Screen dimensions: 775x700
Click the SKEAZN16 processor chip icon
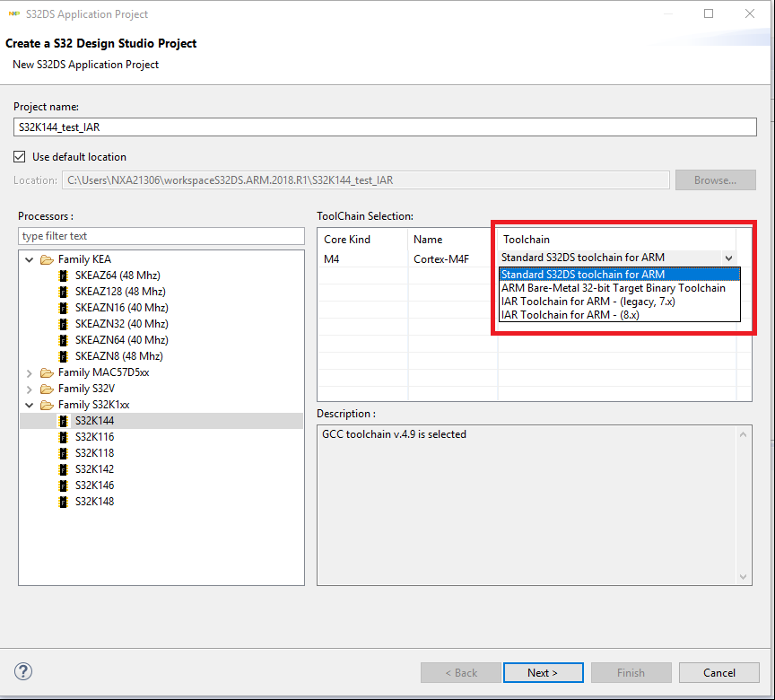[x=63, y=308]
